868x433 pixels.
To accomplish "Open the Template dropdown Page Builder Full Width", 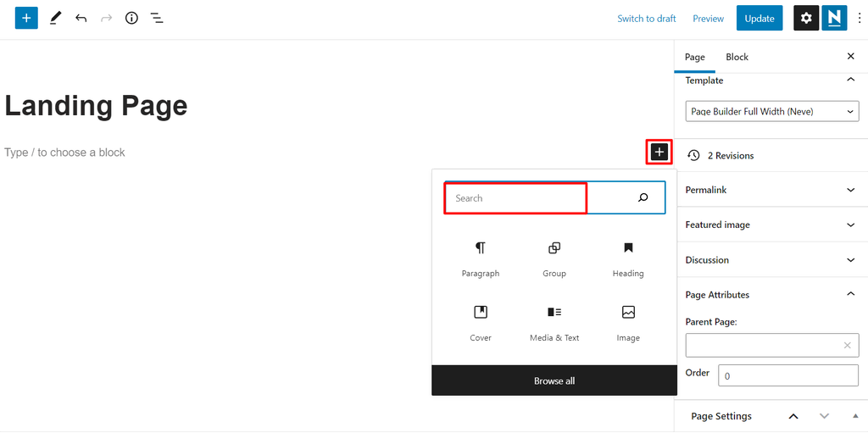I will coord(772,111).
